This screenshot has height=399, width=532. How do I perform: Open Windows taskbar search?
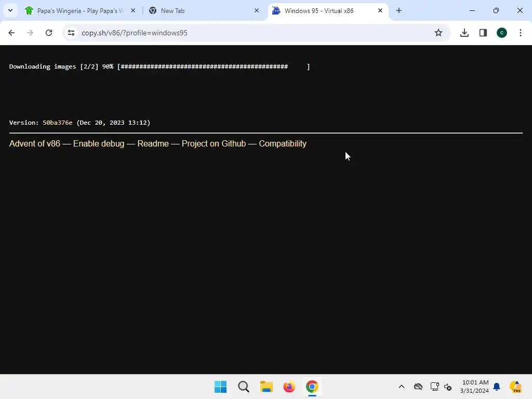[x=244, y=387]
